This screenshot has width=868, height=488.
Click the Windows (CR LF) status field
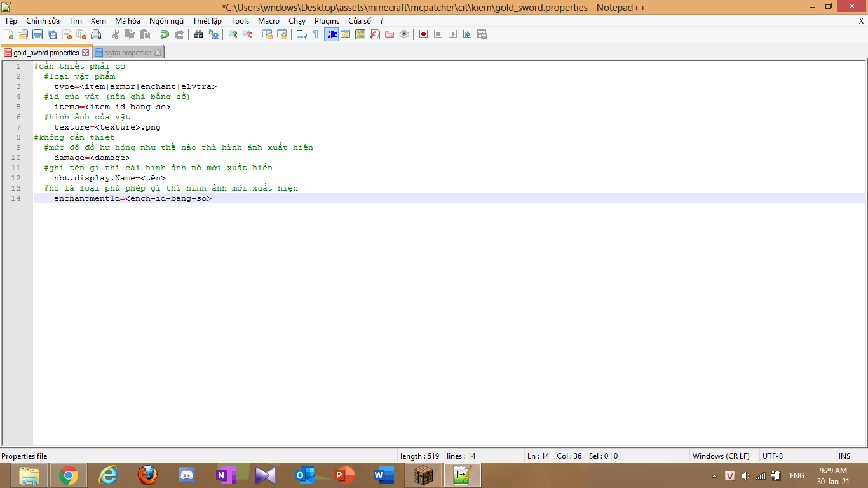tap(721, 456)
